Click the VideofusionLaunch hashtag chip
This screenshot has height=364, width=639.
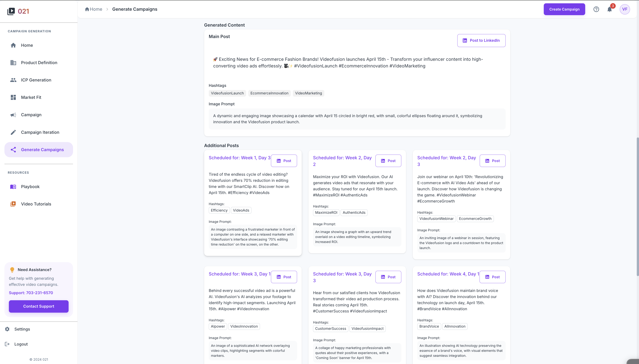(x=227, y=93)
